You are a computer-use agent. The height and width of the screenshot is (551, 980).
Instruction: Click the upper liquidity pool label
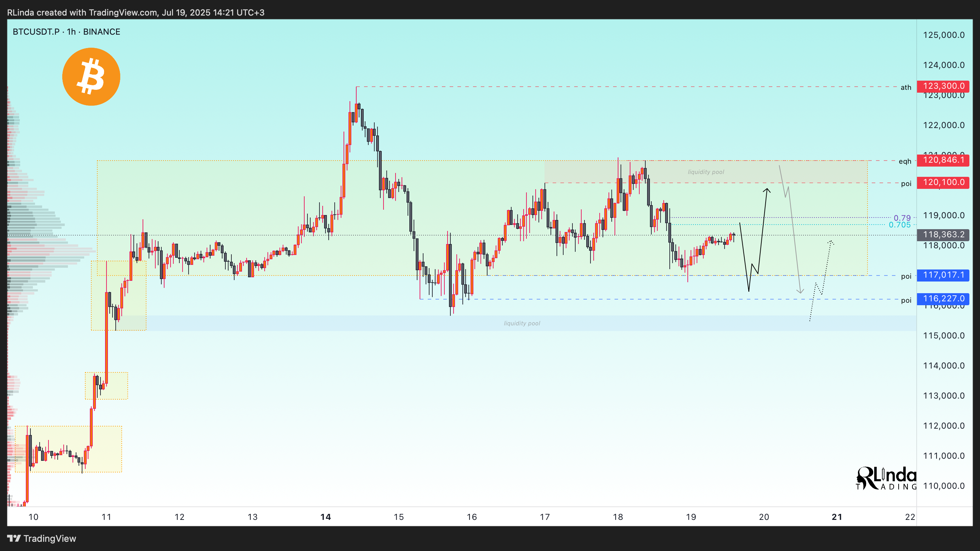tap(706, 172)
